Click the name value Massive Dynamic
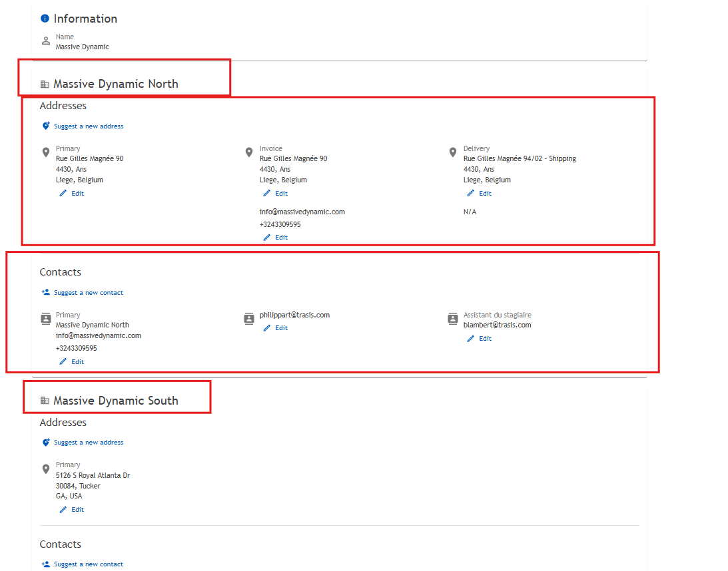The width and height of the screenshot is (728, 571). click(x=82, y=47)
